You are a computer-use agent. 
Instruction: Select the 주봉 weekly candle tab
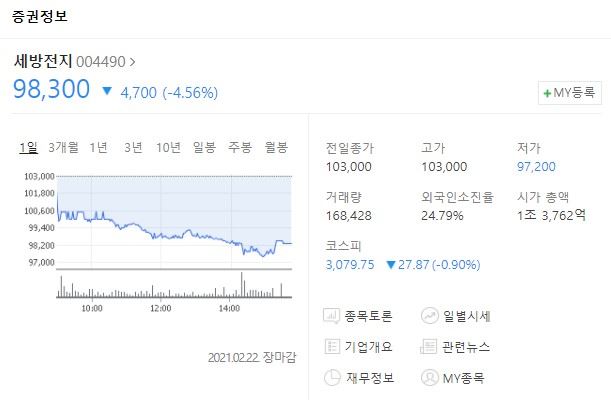240,147
